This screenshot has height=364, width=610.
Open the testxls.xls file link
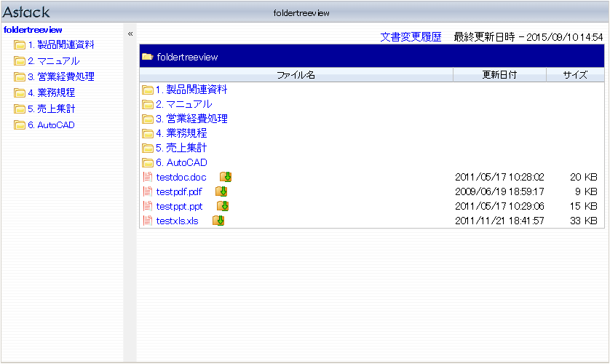coord(177,221)
